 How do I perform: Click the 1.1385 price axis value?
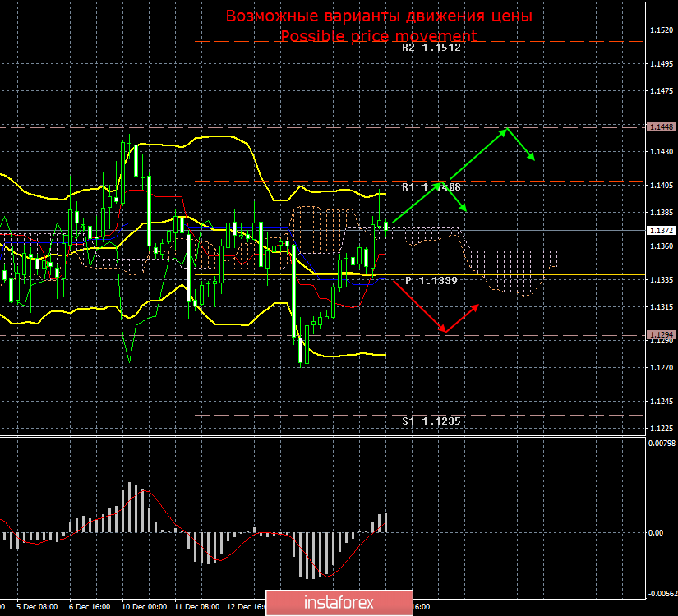(x=662, y=212)
